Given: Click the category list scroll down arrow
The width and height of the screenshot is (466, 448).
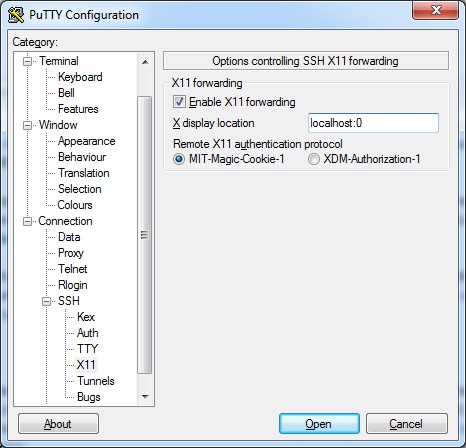Looking at the screenshot, I should (145, 397).
